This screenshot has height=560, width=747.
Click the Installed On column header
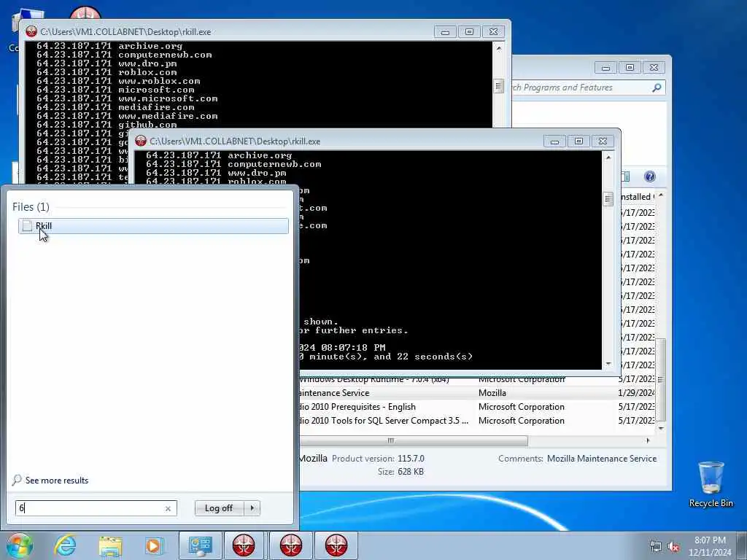637,197
